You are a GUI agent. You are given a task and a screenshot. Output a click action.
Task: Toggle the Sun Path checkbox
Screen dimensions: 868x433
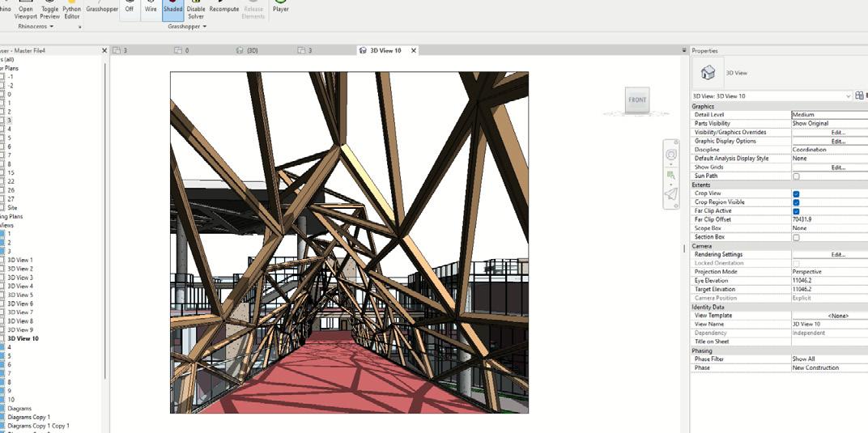point(796,176)
